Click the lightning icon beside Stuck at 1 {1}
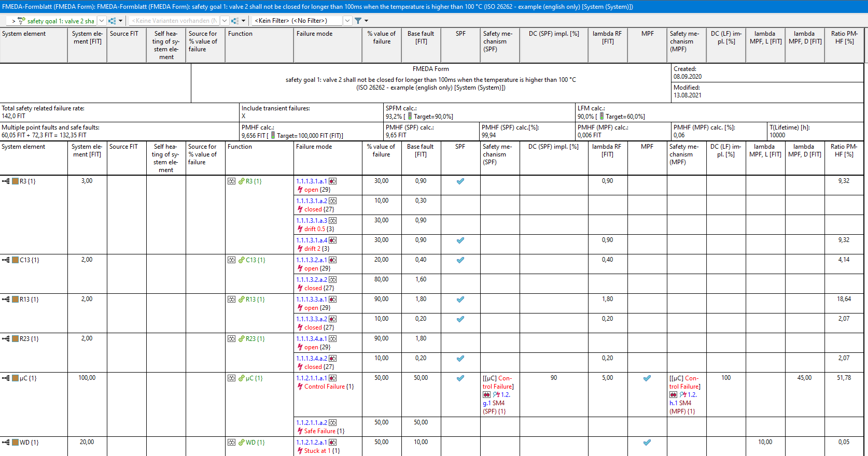This screenshot has height=456, width=868. 300,451
